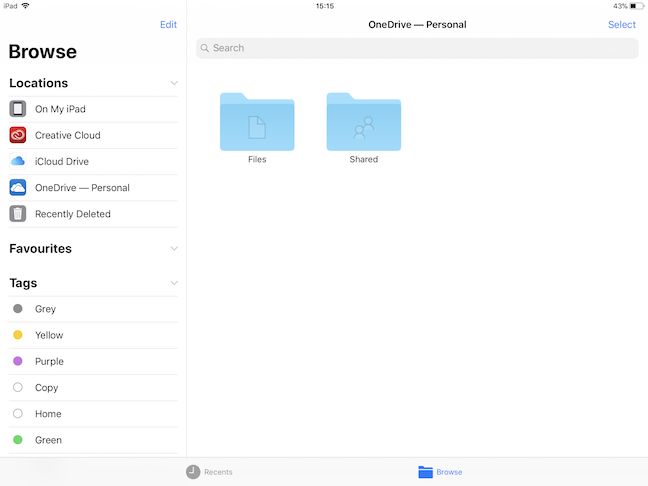Viewport: 648px width, 486px height.
Task: Tap the iCloud Drive cloud icon
Action: click(x=18, y=161)
